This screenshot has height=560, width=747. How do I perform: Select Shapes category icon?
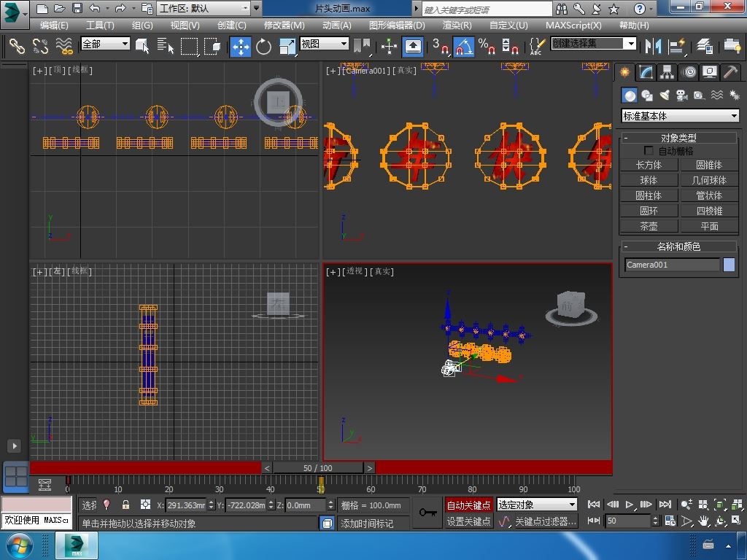tap(647, 96)
